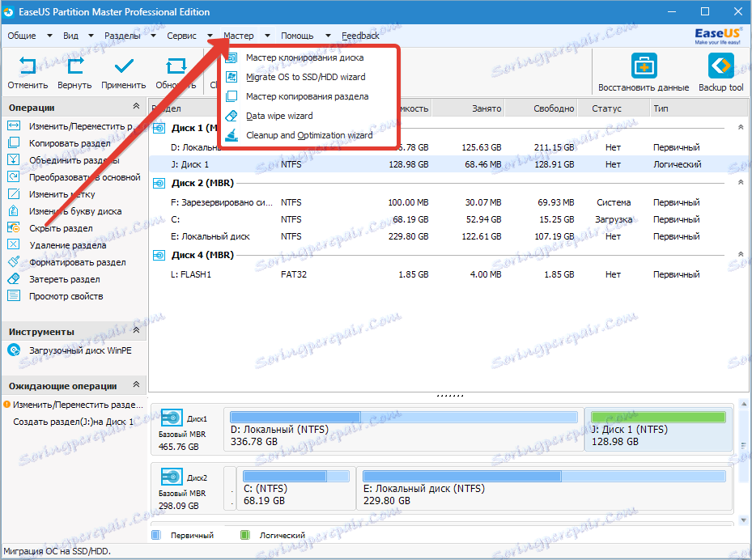The width and height of the screenshot is (752, 560).
Task: Collapse the Диск 2 (MBR) group
Action: point(741,182)
